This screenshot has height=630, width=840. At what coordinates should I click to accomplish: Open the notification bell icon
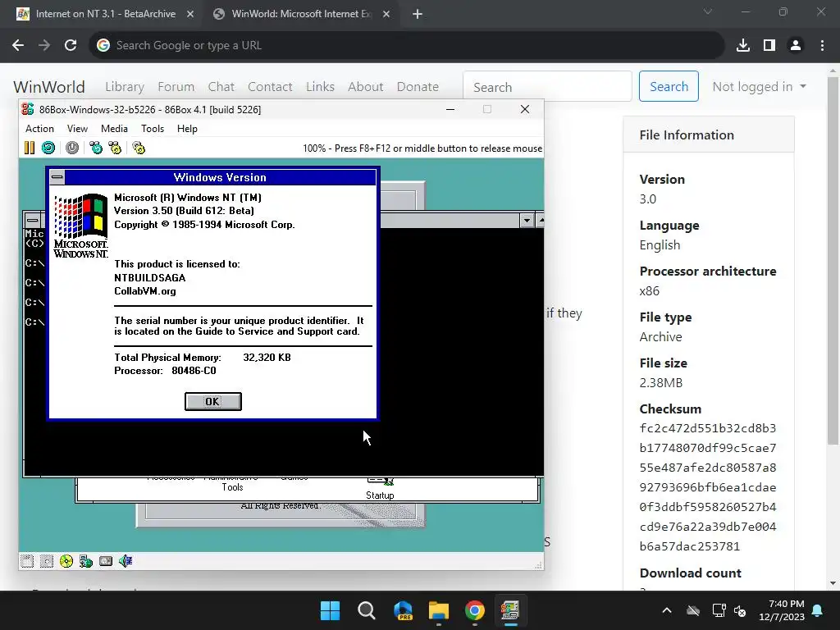(x=818, y=610)
